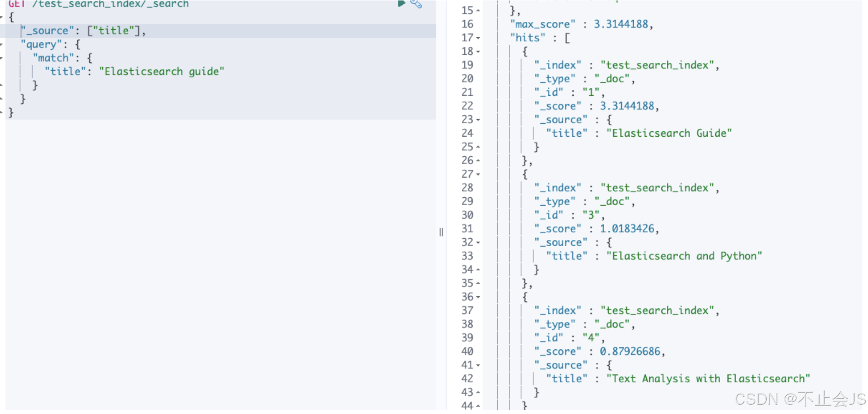This screenshot has width=868, height=414.
Task: Fold the second hit object at line 27
Action: 478,174
